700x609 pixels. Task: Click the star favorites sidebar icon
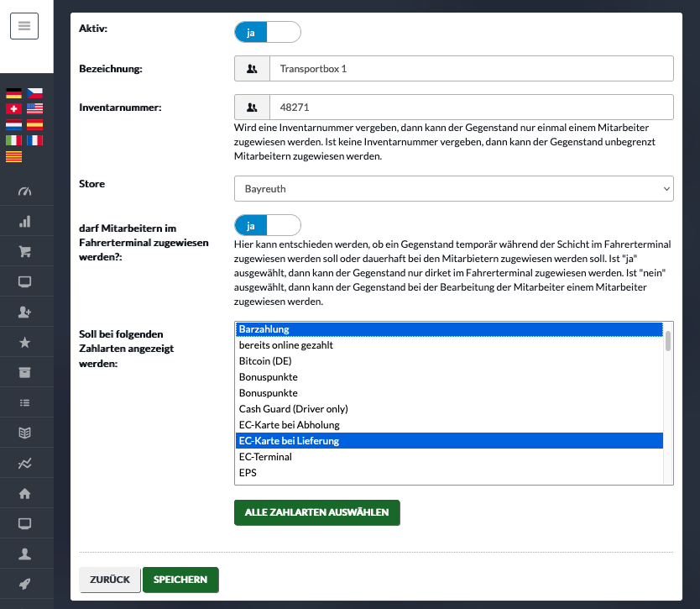click(25, 343)
